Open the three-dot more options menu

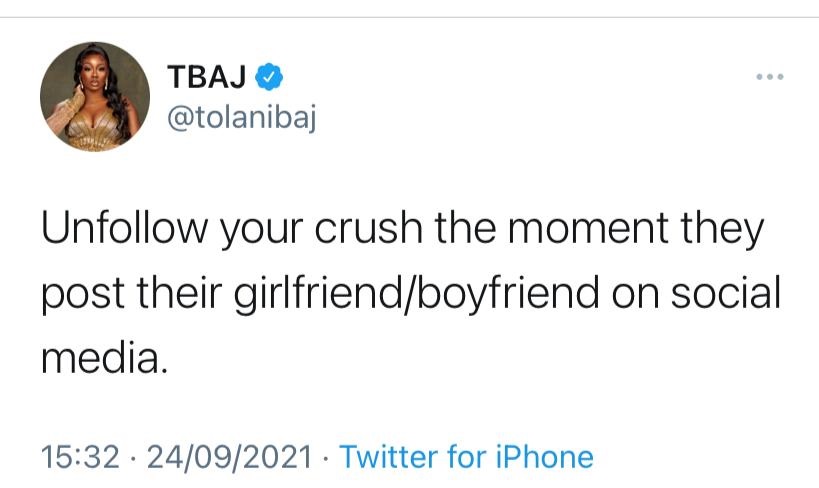coord(769,77)
